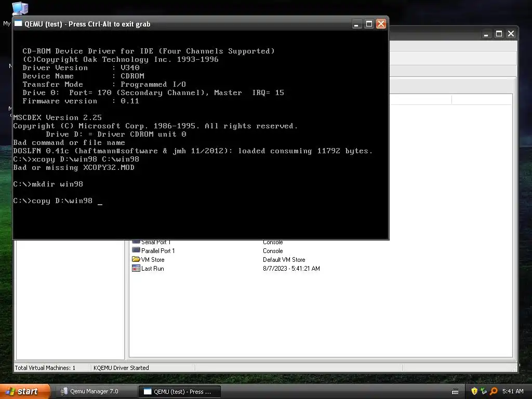Screen dimensions: 532x399
Task: Select the Last Run row label
Action: pyautogui.click(x=152, y=269)
